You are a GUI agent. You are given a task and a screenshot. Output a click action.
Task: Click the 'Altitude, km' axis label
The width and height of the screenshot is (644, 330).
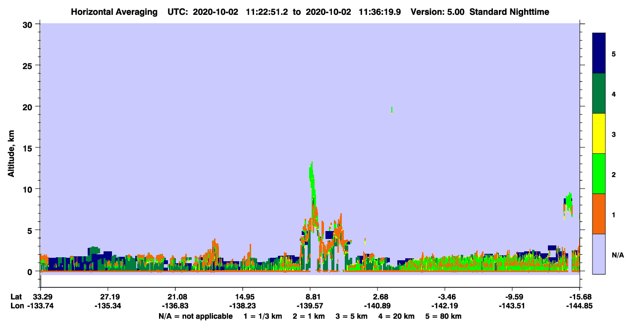(10, 154)
